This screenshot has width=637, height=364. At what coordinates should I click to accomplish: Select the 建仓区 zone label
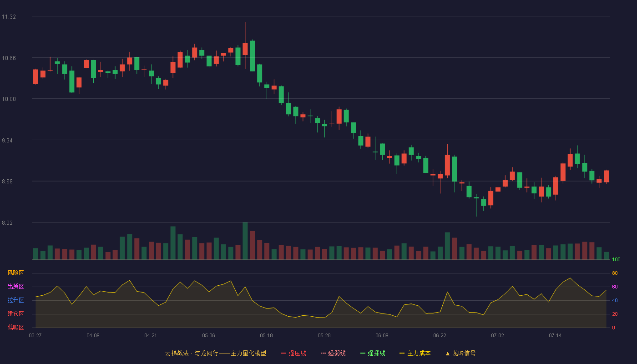pyautogui.click(x=15, y=314)
